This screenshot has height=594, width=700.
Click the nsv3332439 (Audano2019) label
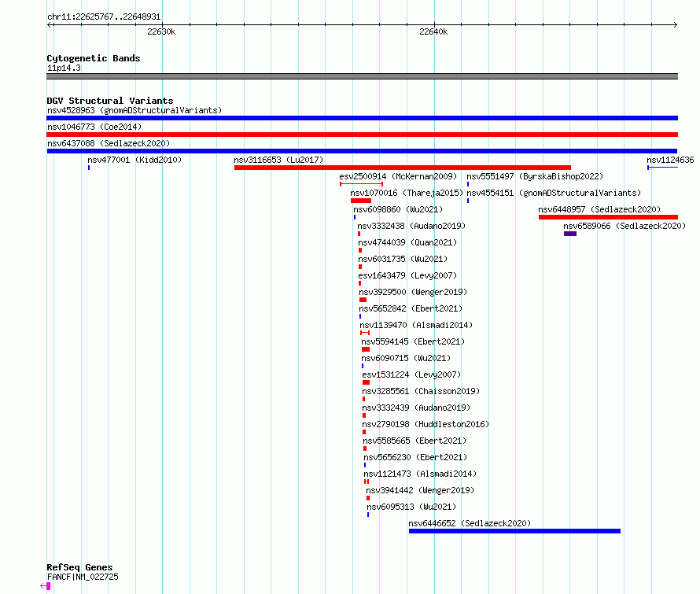(x=416, y=408)
